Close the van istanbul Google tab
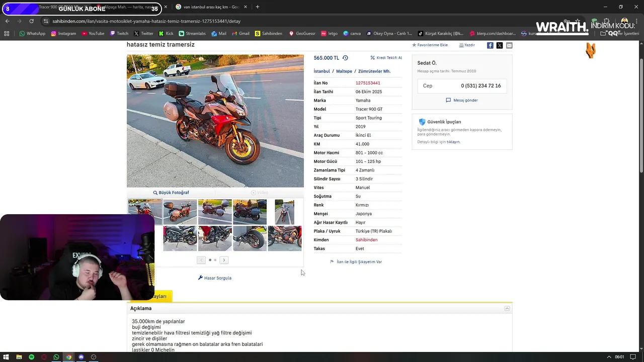The height and width of the screenshot is (362, 644). [246, 7]
